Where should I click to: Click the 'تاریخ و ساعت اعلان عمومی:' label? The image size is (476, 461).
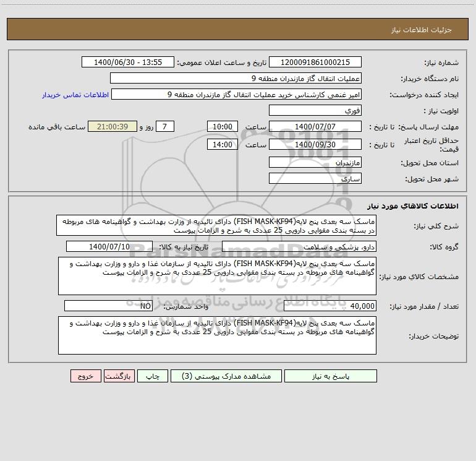pos(221,62)
